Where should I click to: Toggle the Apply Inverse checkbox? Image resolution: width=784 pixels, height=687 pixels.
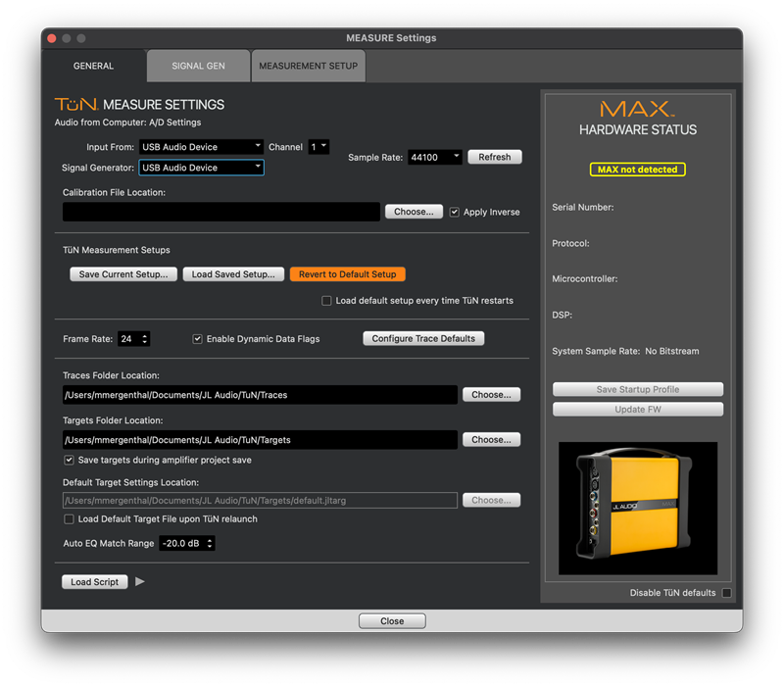click(454, 212)
